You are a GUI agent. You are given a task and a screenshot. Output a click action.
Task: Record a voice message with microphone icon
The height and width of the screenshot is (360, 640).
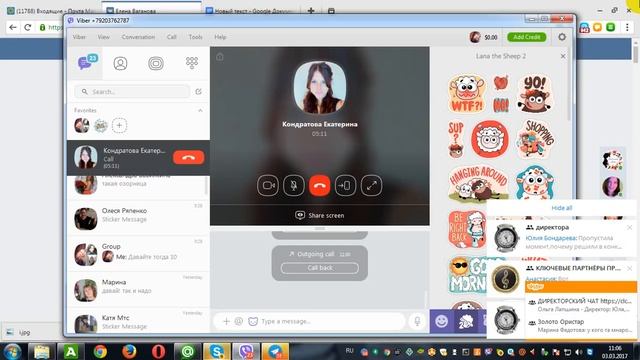point(417,321)
